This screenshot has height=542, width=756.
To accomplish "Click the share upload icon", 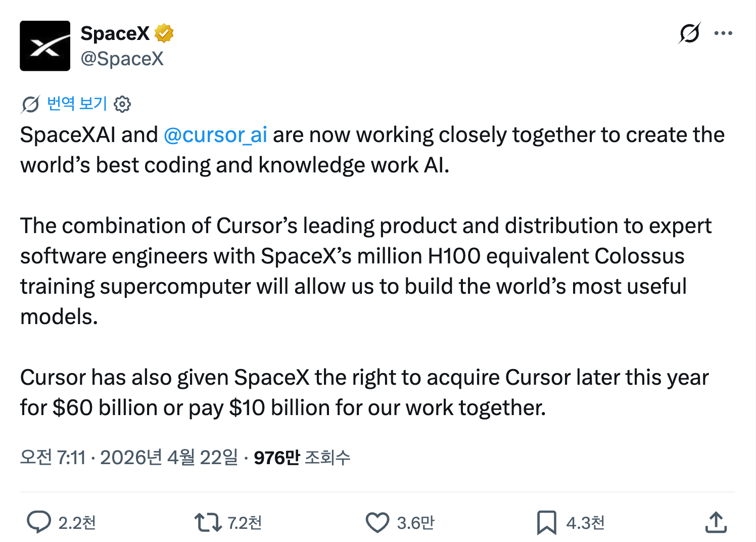I will tap(716, 522).
